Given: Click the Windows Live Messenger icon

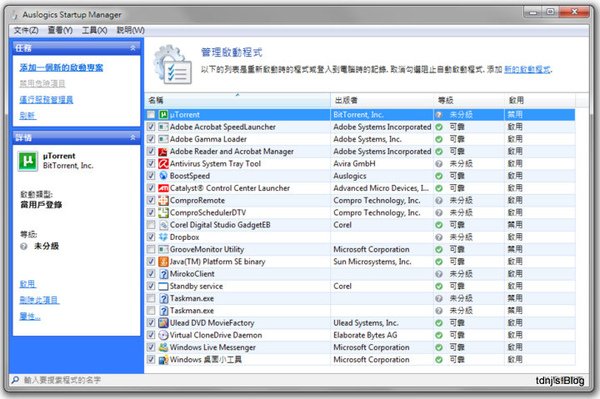Looking at the screenshot, I should coord(163,347).
